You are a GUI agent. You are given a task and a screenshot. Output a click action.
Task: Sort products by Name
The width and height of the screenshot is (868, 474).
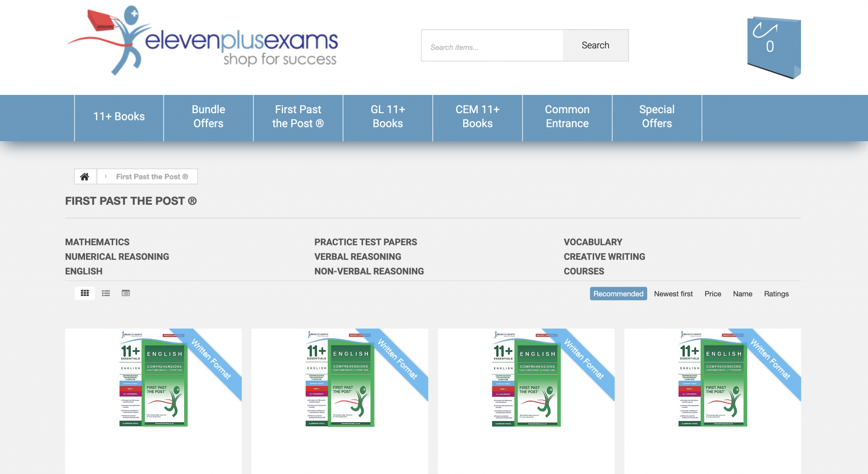pos(743,293)
